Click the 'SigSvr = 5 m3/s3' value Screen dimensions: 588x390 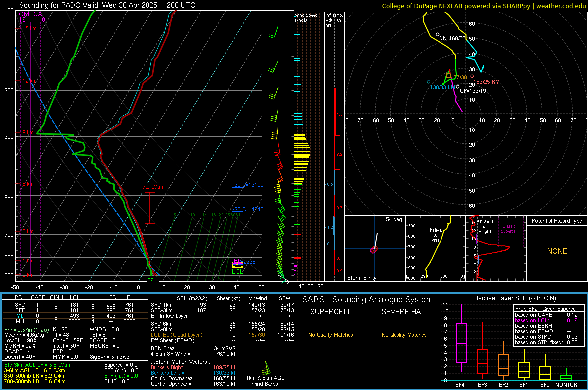pyautogui.click(x=110, y=357)
